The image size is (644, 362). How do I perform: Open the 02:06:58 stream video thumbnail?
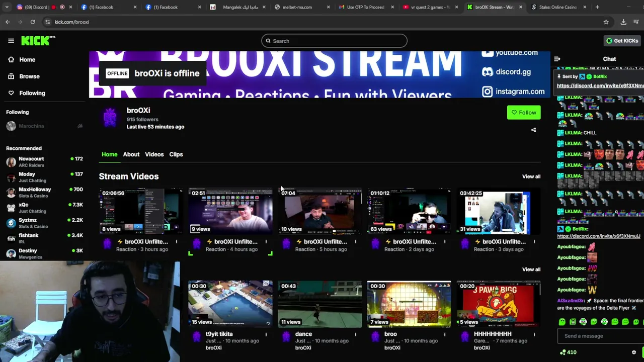pos(141,211)
